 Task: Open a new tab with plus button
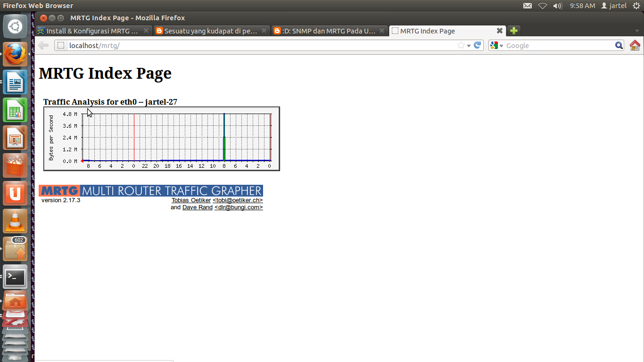514,31
